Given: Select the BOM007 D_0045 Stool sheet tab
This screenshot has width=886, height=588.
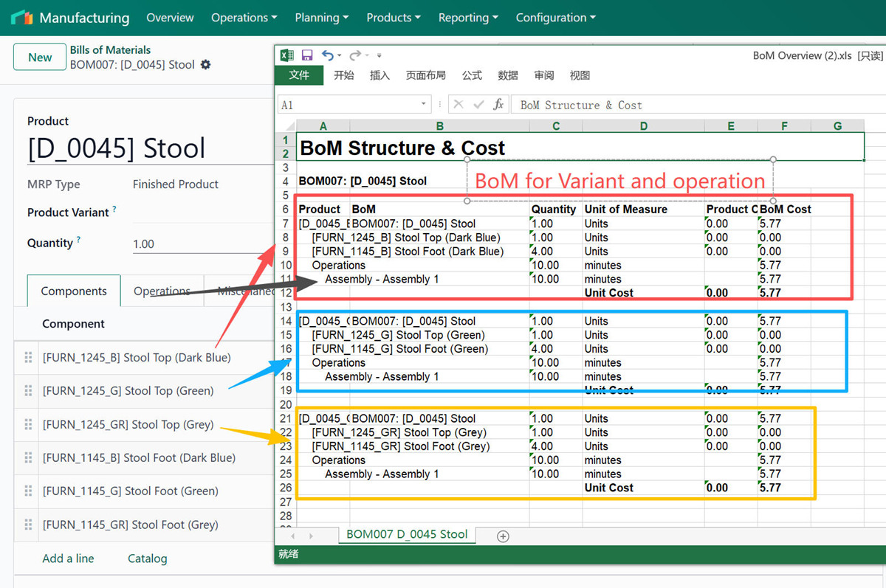Looking at the screenshot, I should [x=407, y=535].
